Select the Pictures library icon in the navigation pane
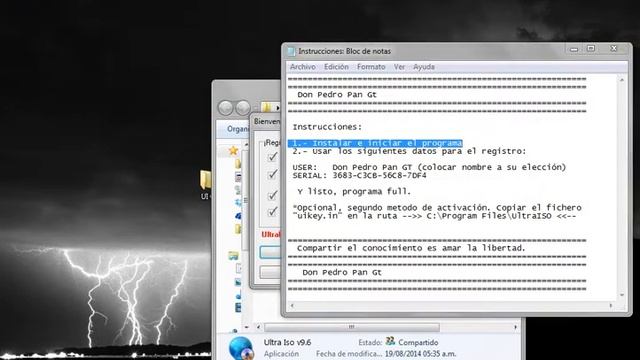 [238, 282]
